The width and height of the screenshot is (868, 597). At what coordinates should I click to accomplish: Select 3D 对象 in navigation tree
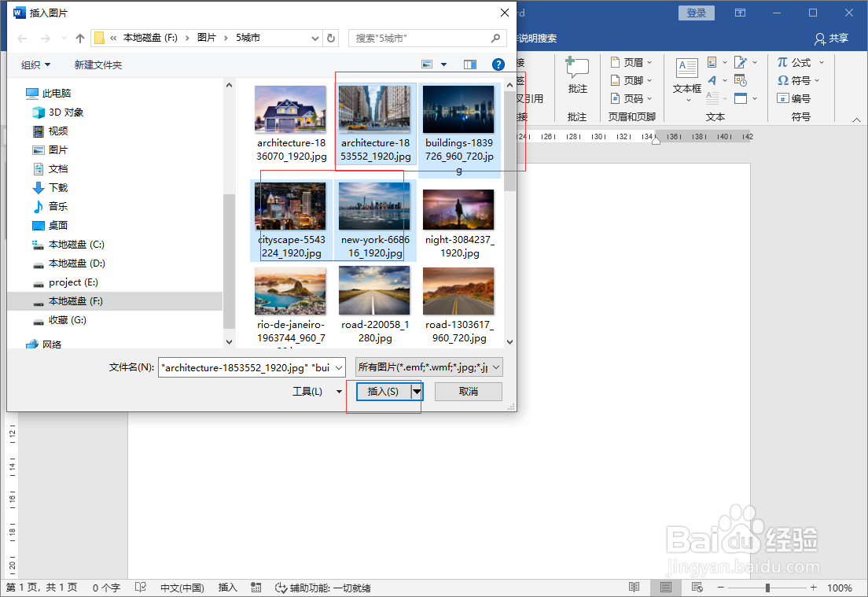(58, 112)
